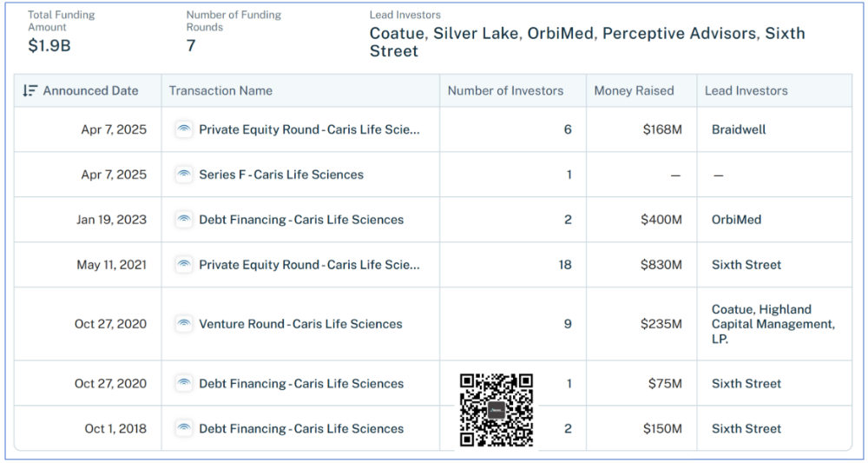
Task: Click Caris logo in Venture Round row
Action: [x=183, y=324]
